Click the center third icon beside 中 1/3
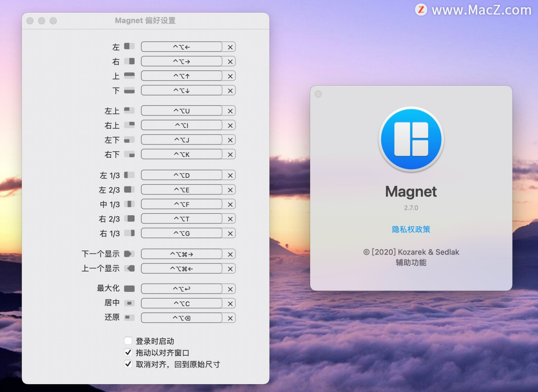The width and height of the screenshot is (538, 392). (129, 204)
